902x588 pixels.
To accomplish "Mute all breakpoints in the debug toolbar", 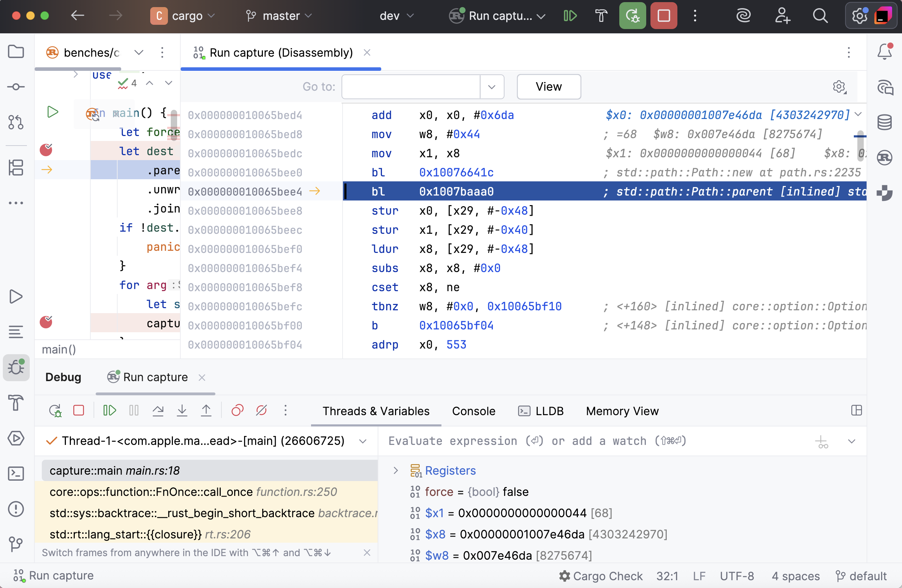I will point(261,410).
